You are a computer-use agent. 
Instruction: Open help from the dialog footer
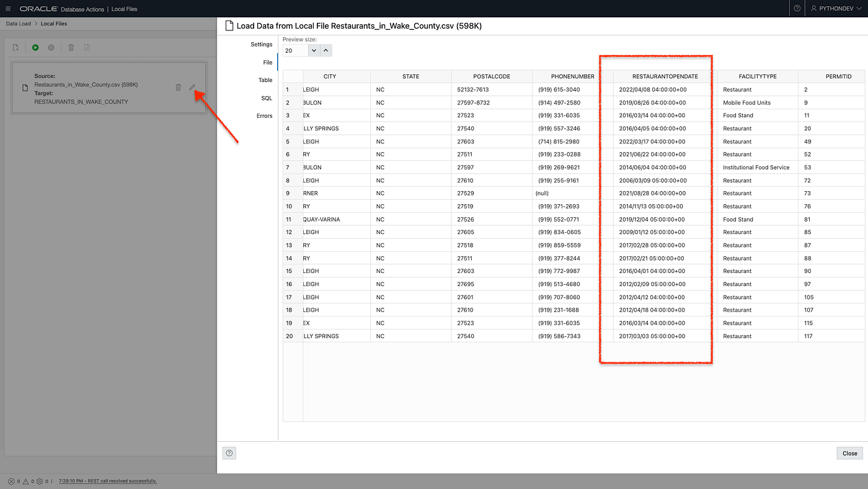click(x=229, y=453)
